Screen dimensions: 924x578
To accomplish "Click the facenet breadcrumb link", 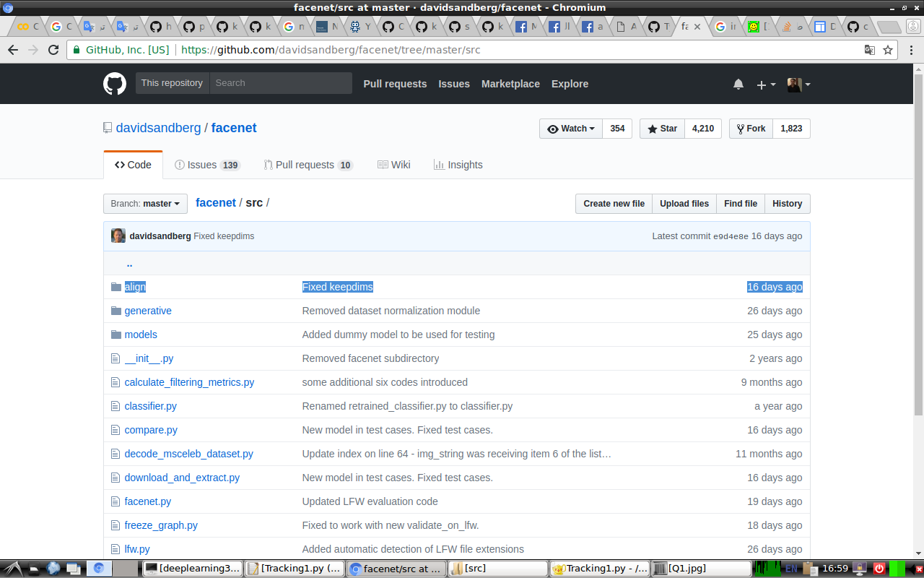I will 216,203.
